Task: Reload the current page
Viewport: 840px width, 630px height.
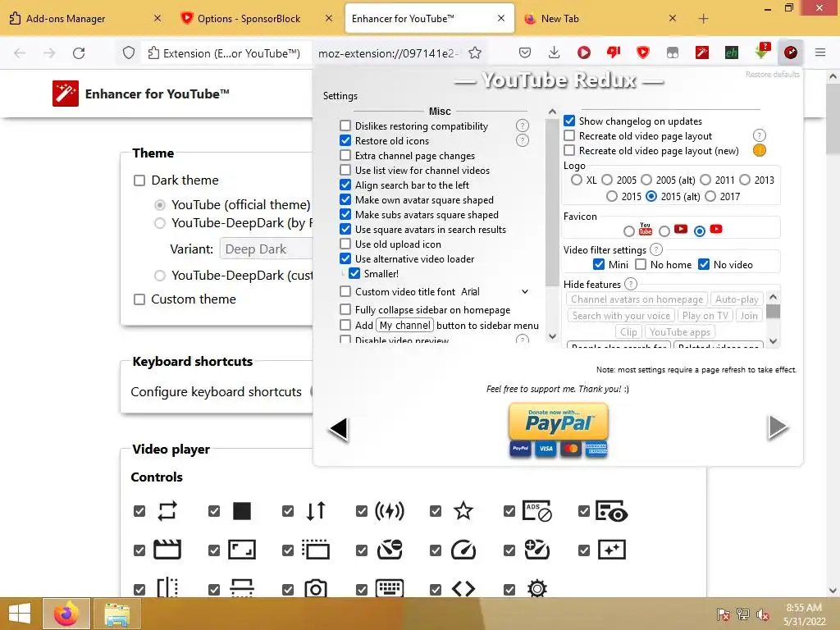Action: pyautogui.click(x=79, y=53)
